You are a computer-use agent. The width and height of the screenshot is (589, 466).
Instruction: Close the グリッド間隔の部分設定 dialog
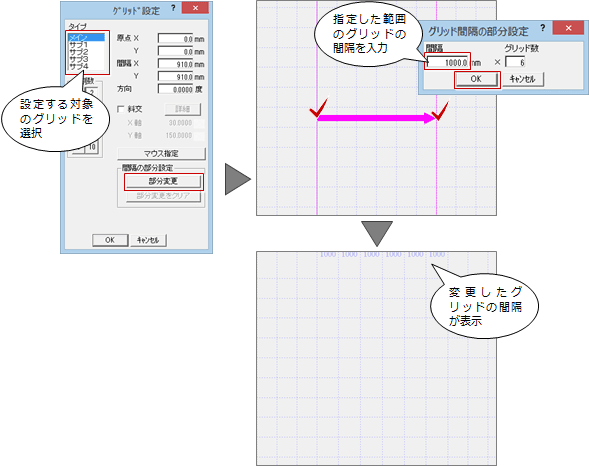click(568, 28)
